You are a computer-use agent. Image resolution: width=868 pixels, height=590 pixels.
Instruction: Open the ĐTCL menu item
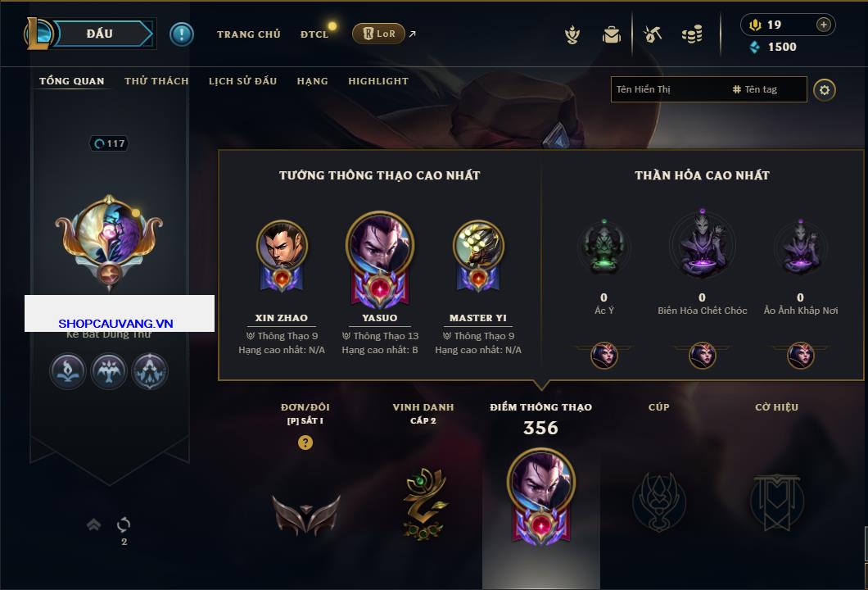[x=314, y=34]
